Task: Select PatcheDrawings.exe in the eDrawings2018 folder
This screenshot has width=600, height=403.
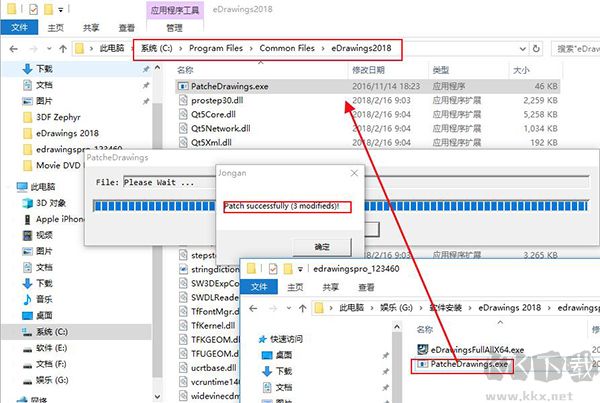Action: point(368,86)
